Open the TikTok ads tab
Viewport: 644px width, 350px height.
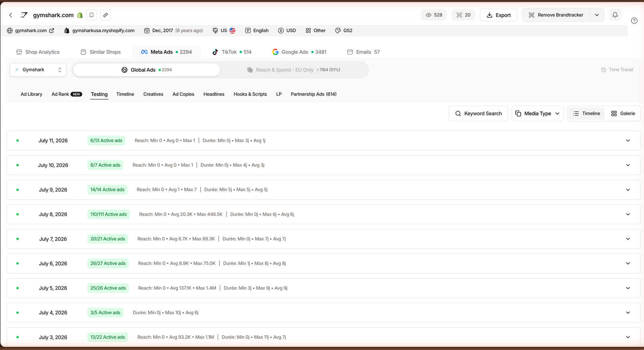click(x=232, y=52)
